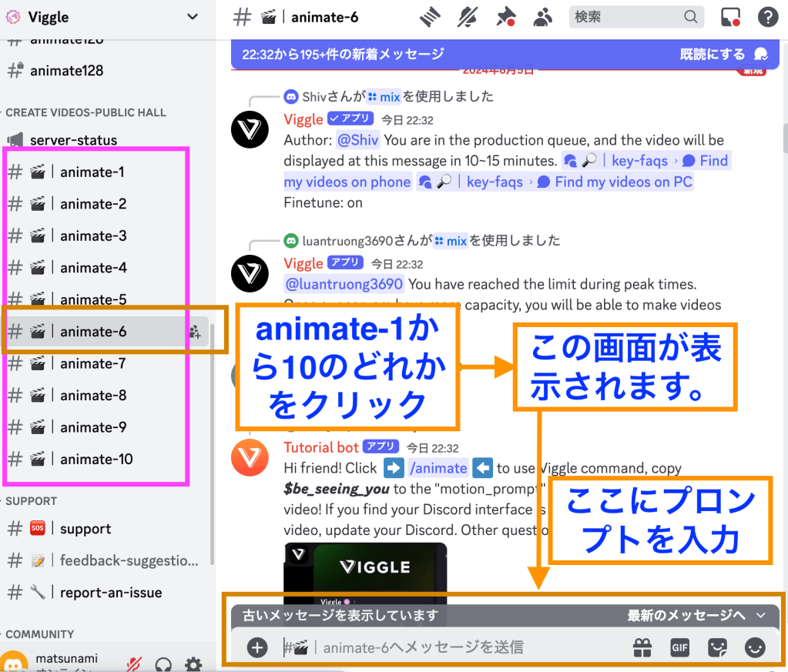Viewport: 788px width, 672px height.
Task: Collapse the CREATE VIDEOS-PUBLIC HALL category
Action: click(86, 112)
